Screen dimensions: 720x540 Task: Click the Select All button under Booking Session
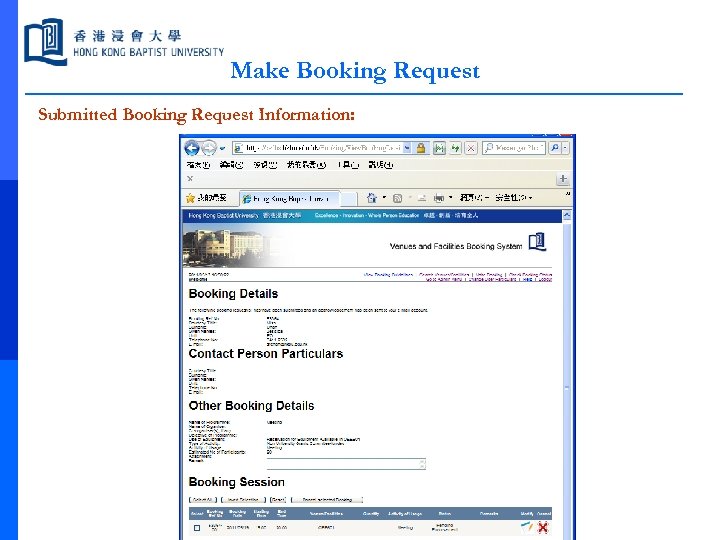pyautogui.click(x=202, y=500)
